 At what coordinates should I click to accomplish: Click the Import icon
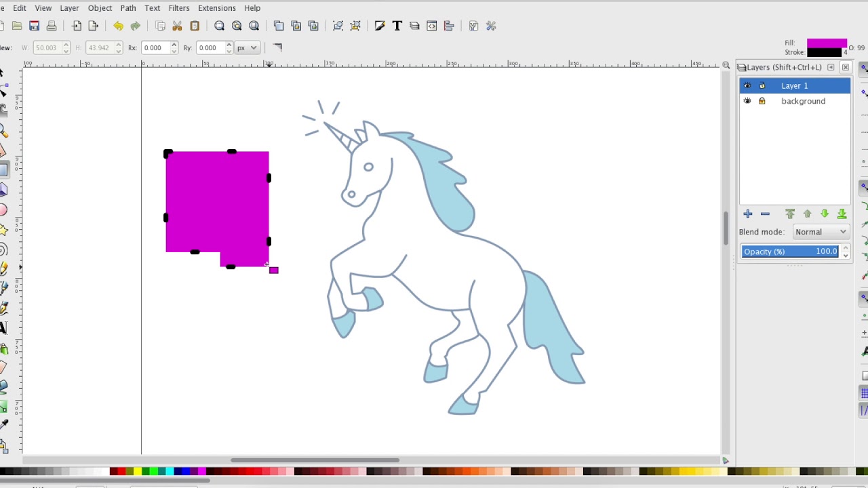[x=77, y=26]
